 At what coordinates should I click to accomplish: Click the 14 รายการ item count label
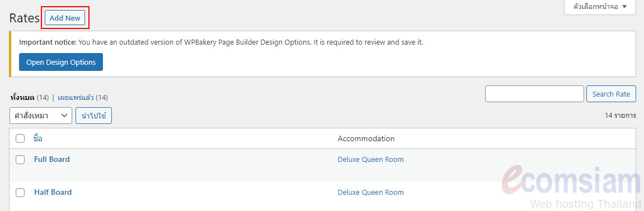(x=620, y=116)
